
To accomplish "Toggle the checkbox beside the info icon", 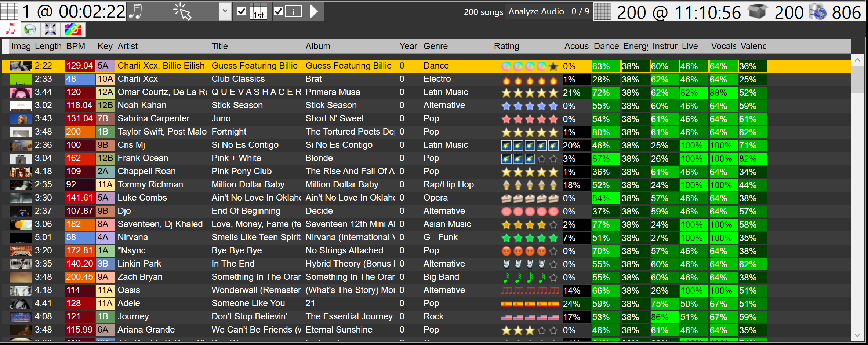I will click(278, 12).
